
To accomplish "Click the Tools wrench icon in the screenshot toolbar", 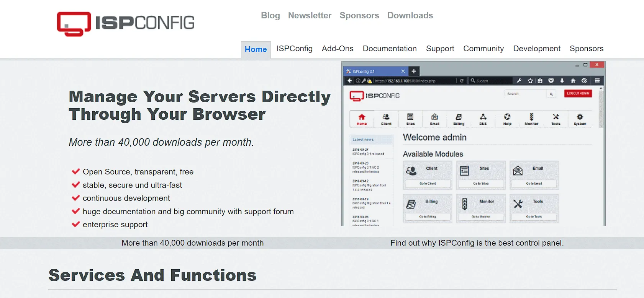I will 556,117.
